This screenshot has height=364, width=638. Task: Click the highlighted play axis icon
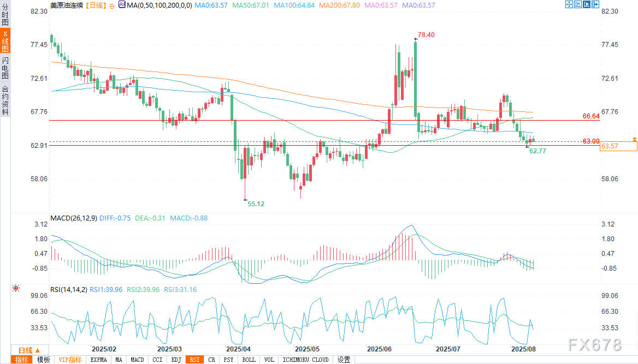[588, 4]
